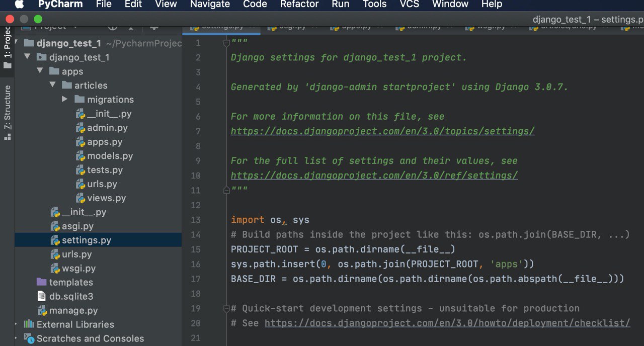The width and height of the screenshot is (644, 346).
Task: Fold the comment block at line 19
Action: coord(226,308)
